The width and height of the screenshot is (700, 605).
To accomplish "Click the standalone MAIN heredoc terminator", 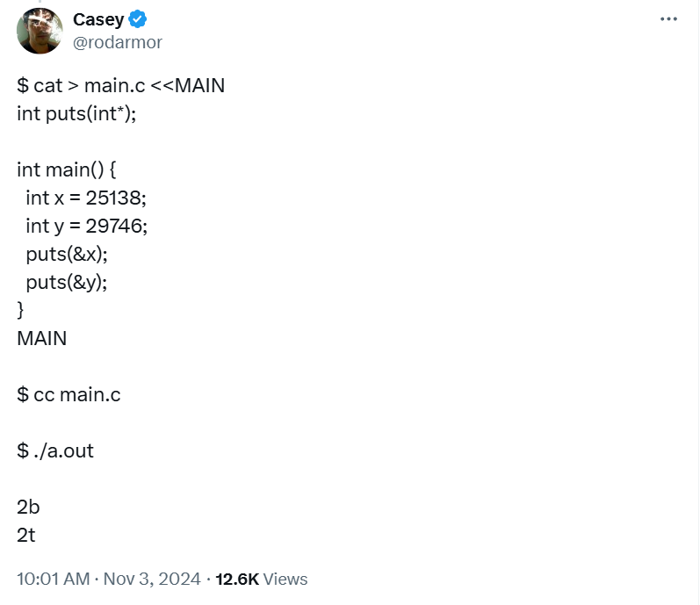I will point(41,338).
